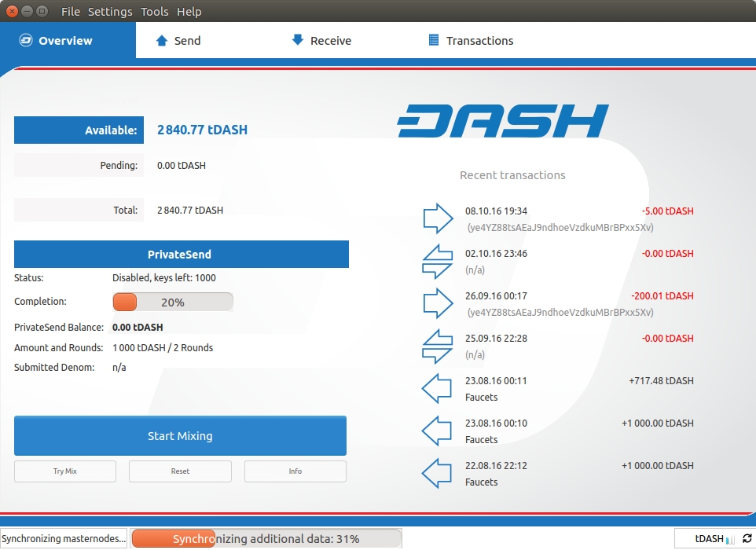Open the File menu
The height and width of the screenshot is (550, 756).
click(x=71, y=12)
